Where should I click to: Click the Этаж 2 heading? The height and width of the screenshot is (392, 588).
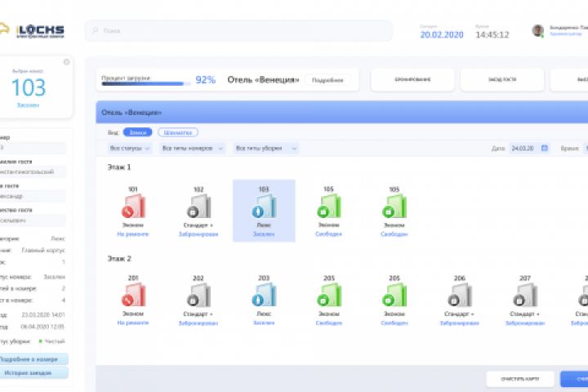(x=119, y=258)
